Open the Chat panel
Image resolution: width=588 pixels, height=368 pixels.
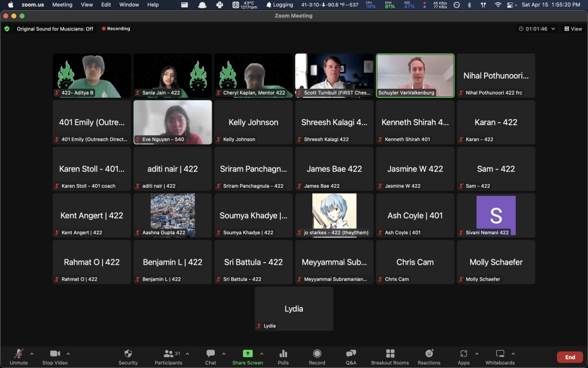210,354
